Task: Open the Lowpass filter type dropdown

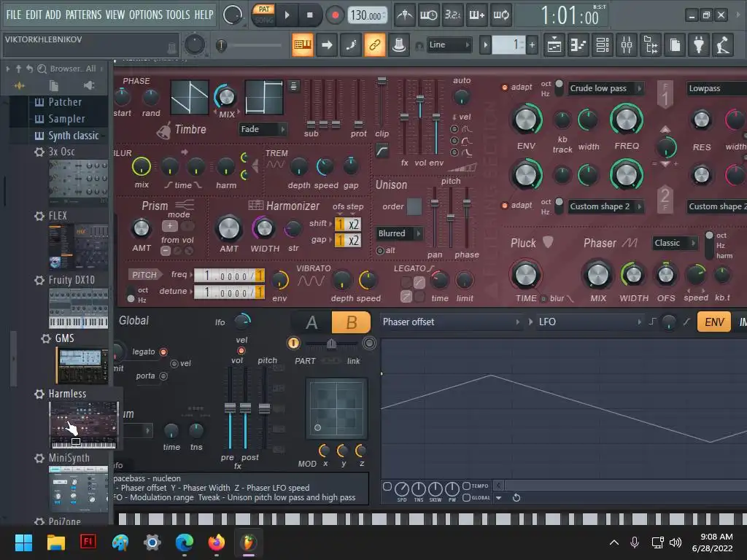Action: 716,88
